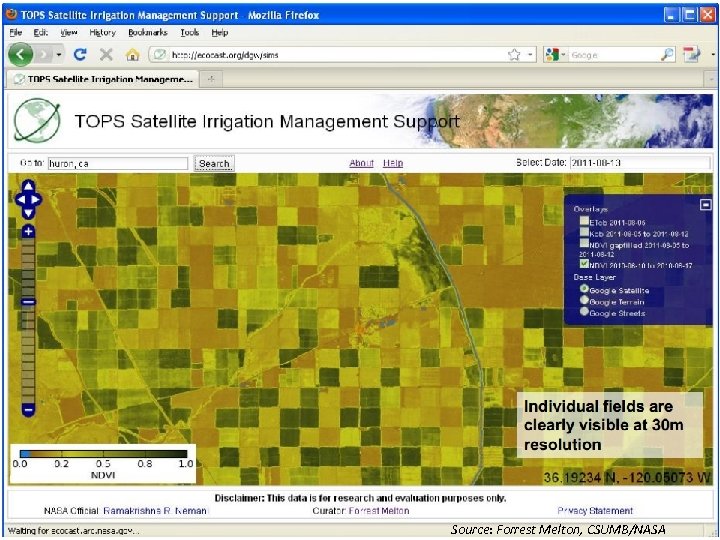
Task: Enable the NDVI gapfilled overlay checkbox
Action: point(584,243)
